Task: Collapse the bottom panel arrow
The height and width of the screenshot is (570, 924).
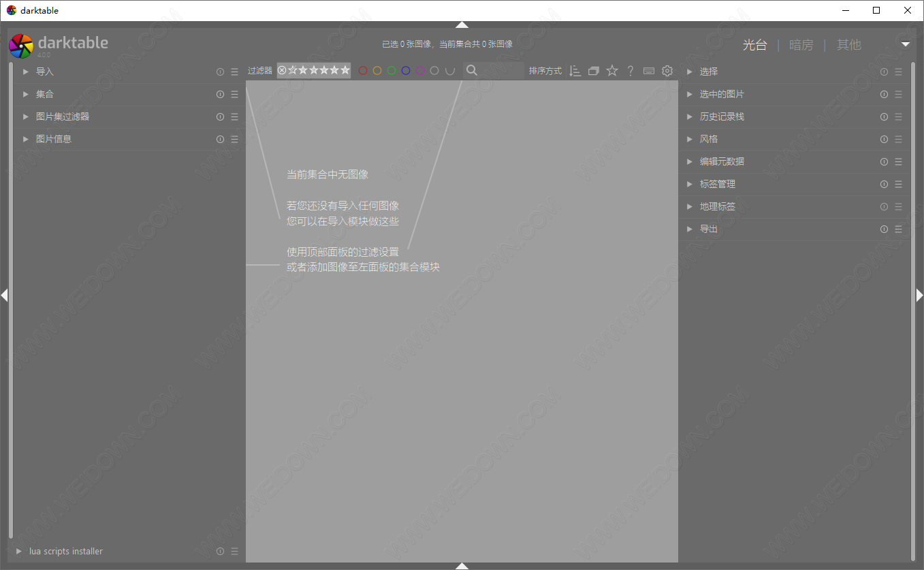Action: pos(462,566)
